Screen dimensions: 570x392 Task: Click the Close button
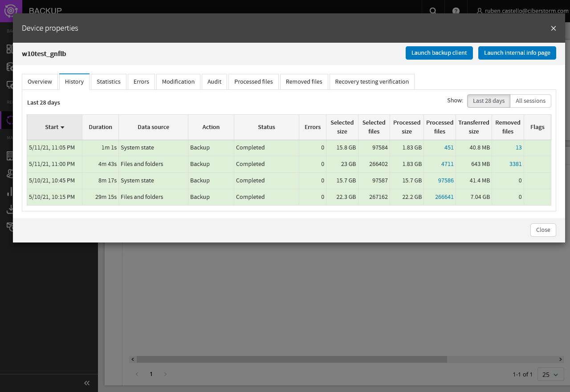pos(543,230)
